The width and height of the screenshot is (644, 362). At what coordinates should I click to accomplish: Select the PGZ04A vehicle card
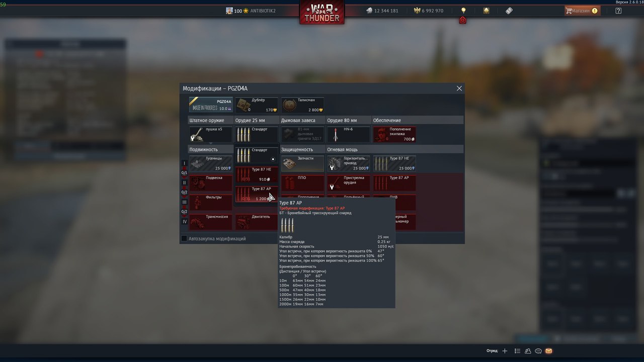pyautogui.click(x=211, y=105)
